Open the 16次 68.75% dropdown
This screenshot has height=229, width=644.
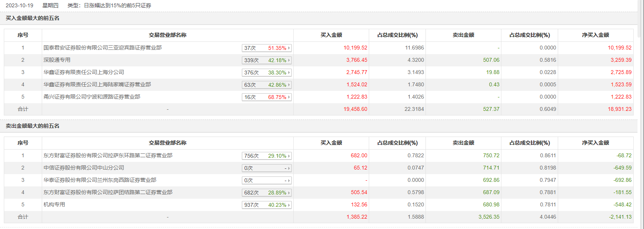click(267, 97)
